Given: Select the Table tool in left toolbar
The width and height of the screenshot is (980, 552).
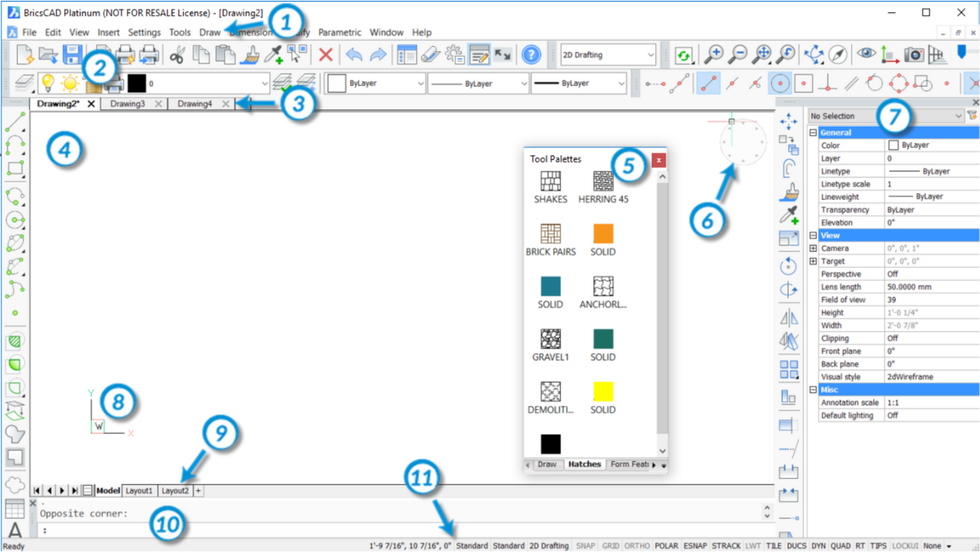Looking at the screenshot, I should click(15, 508).
